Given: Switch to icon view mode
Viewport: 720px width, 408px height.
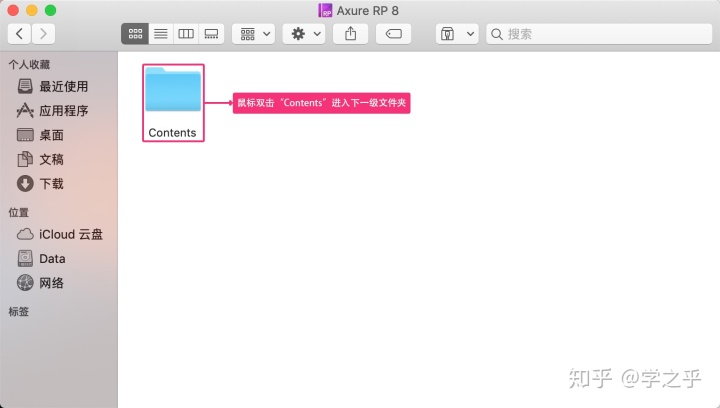Looking at the screenshot, I should point(134,34).
